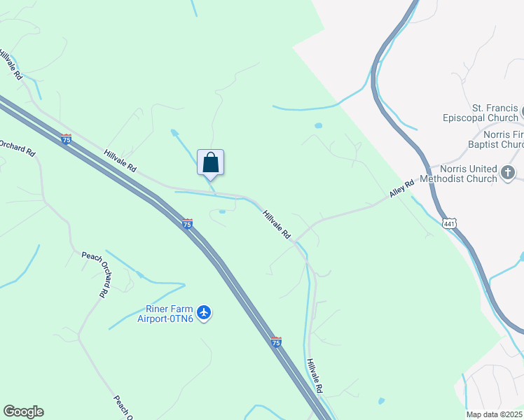
Task: Open the Google logo link
Action: pos(24,412)
